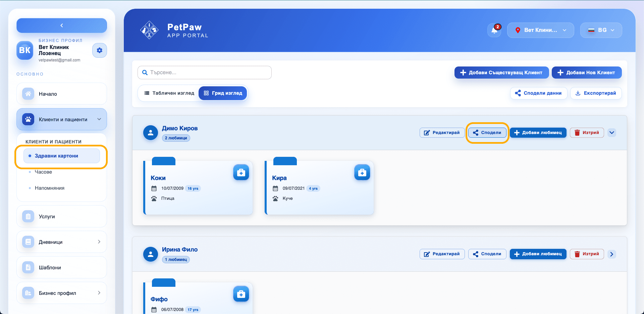644x314 pixels.
Task: Click the Услуги clipboard icon
Action: pos(28,217)
